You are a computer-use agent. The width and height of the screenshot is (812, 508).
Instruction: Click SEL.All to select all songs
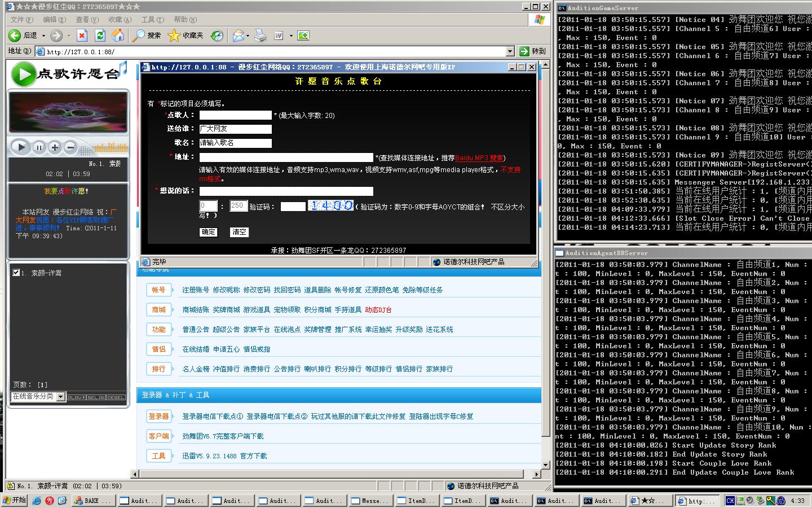coord(96,397)
